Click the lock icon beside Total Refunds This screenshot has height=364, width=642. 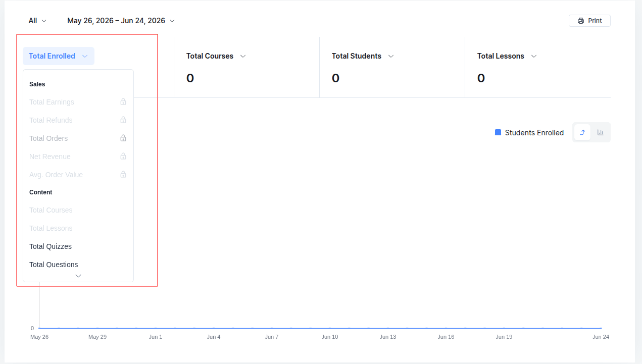coord(123,120)
